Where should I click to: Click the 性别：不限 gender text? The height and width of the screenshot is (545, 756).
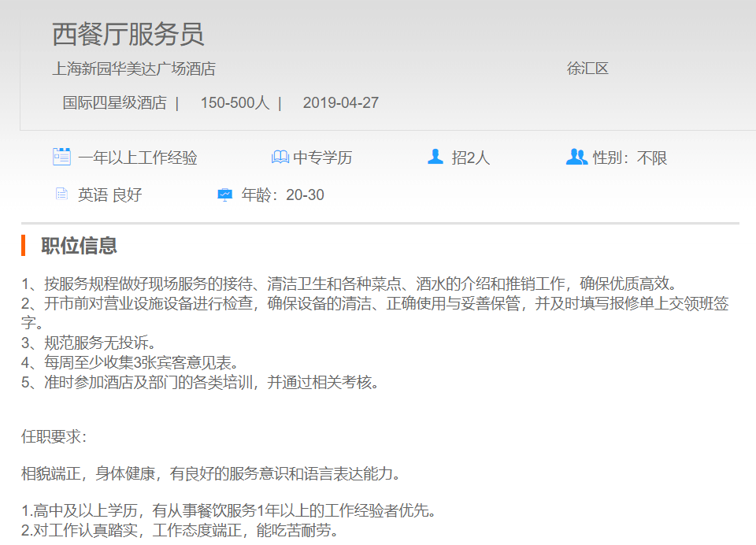point(630,158)
